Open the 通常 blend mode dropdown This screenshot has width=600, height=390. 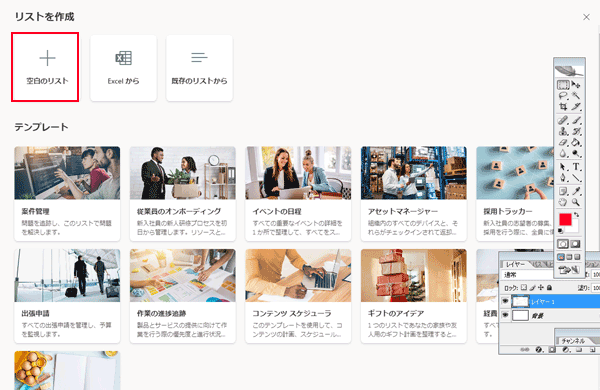pos(528,274)
